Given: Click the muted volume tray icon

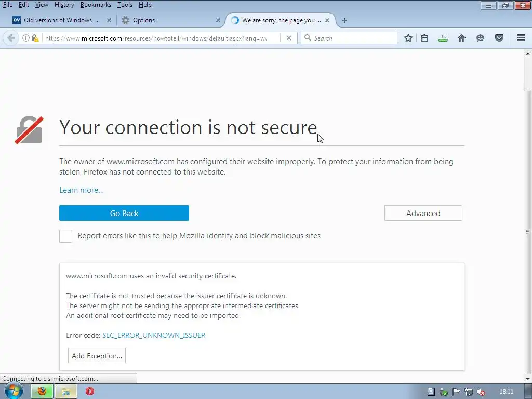Looking at the screenshot, I should pyautogui.click(x=481, y=392).
